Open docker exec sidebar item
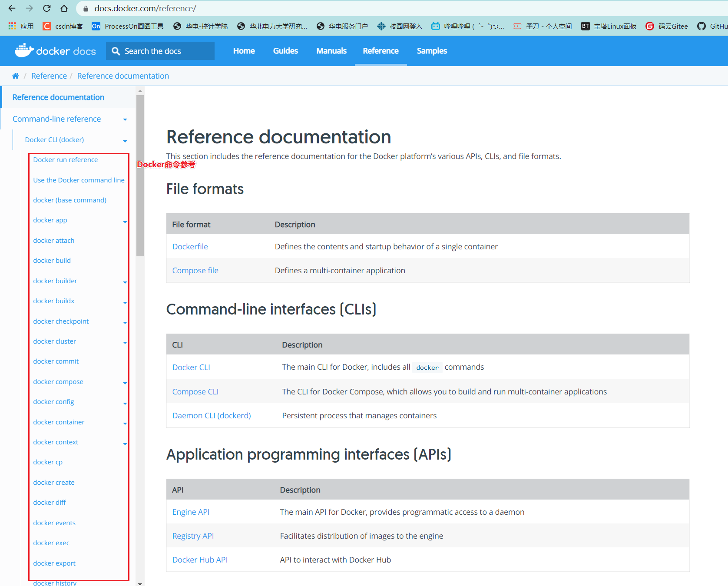Screen dimensions: 728x586 coord(51,543)
